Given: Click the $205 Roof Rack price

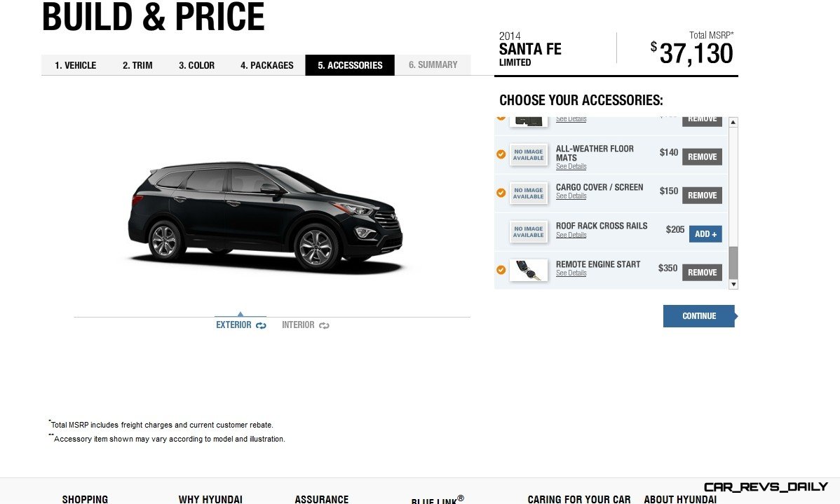Looking at the screenshot, I should coord(675,229).
